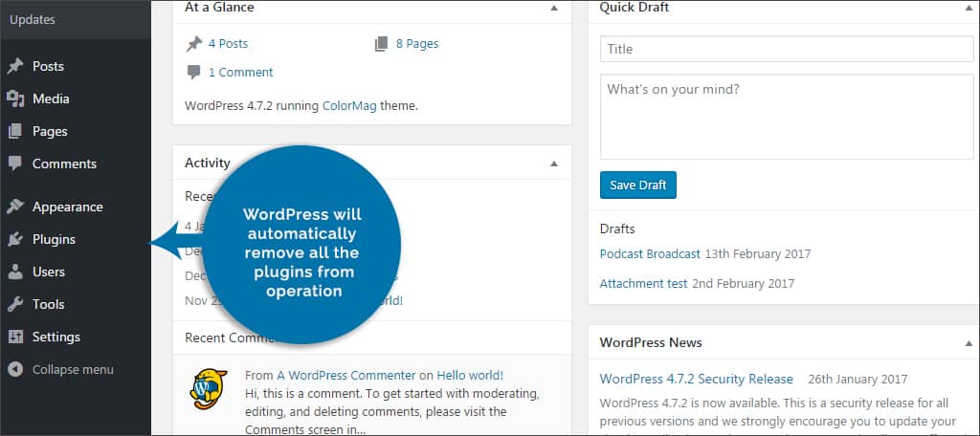Click the WordPress News panel title
This screenshot has width=980, height=436.
[x=651, y=342]
